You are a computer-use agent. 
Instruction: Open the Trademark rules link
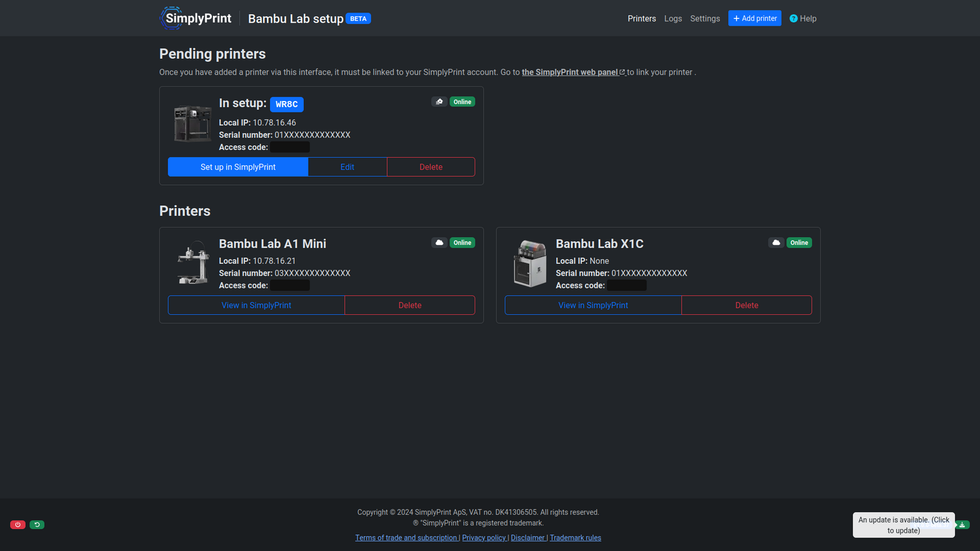576,538
